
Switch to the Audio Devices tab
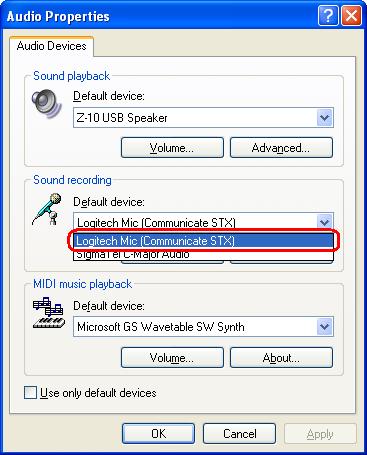tap(52, 46)
